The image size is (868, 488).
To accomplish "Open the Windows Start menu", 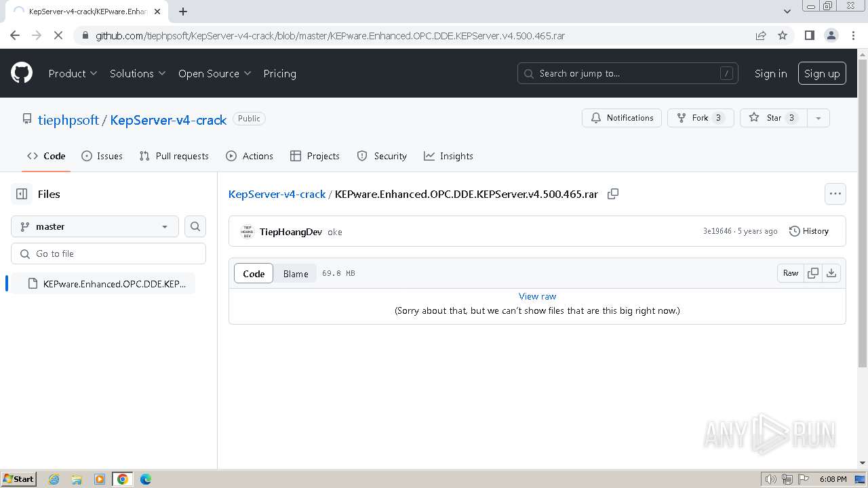I will [x=18, y=479].
